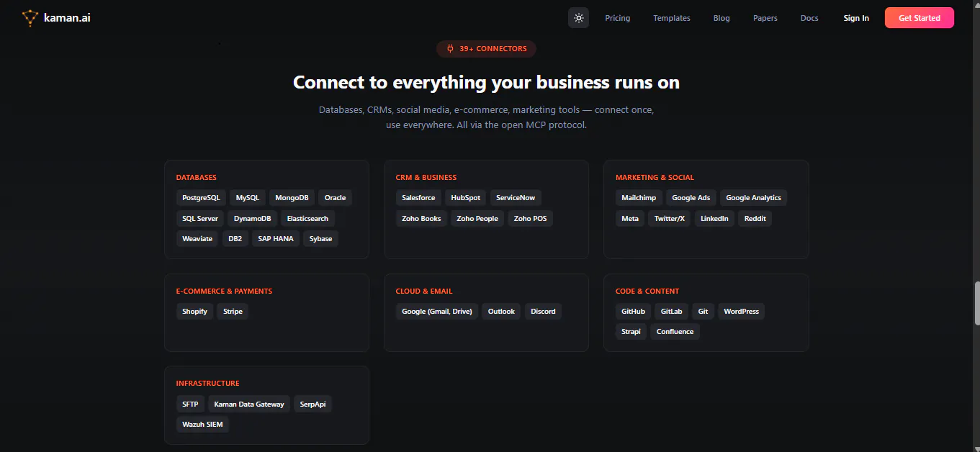Select the Outlook chip
This screenshot has width=980, height=452.
coord(501,312)
